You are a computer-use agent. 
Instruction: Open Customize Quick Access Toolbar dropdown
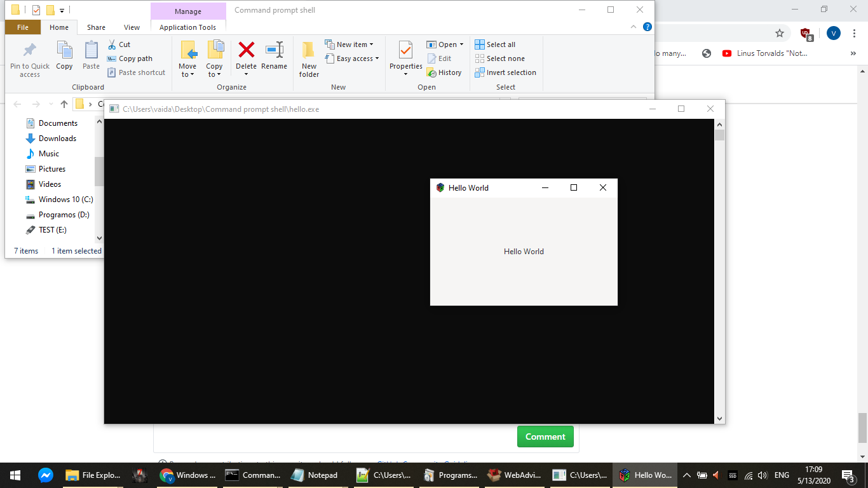click(x=62, y=10)
